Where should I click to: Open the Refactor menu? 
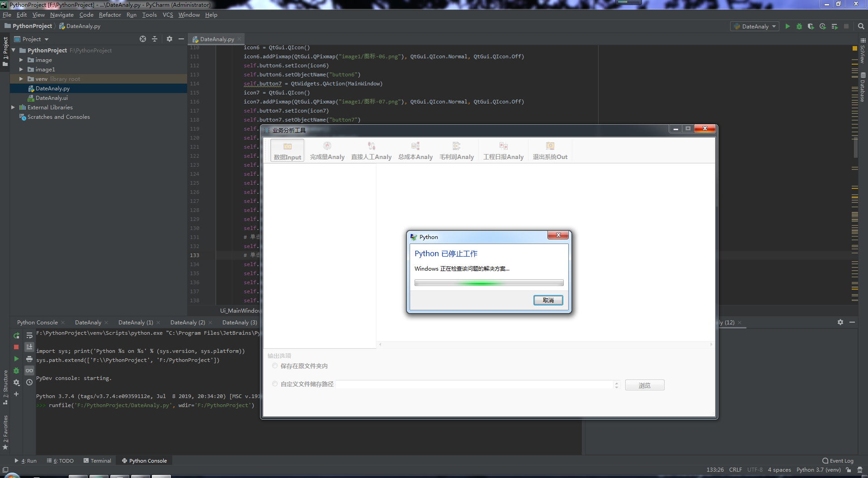coord(110,15)
